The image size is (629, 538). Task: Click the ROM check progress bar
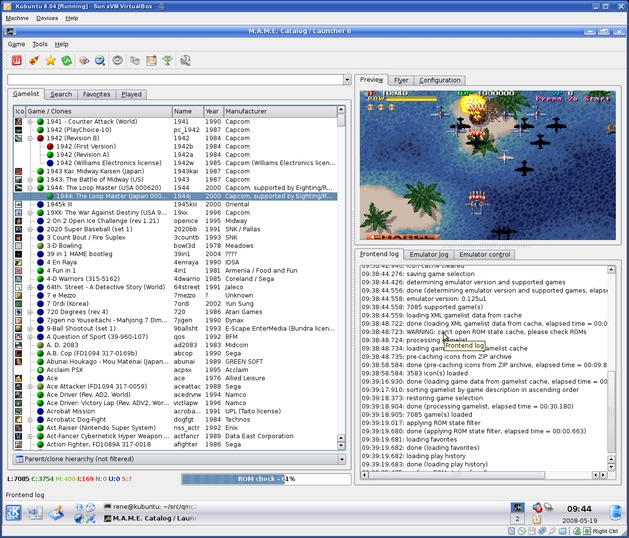click(266, 479)
